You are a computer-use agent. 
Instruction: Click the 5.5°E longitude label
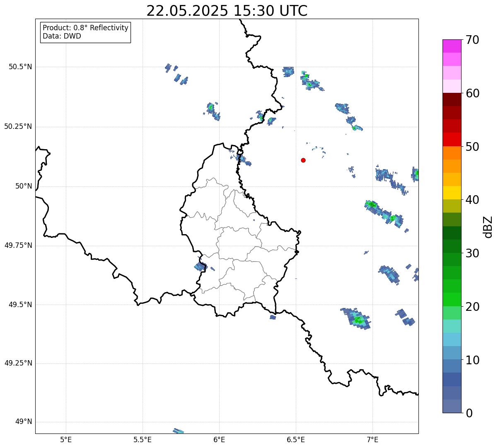pos(143,440)
